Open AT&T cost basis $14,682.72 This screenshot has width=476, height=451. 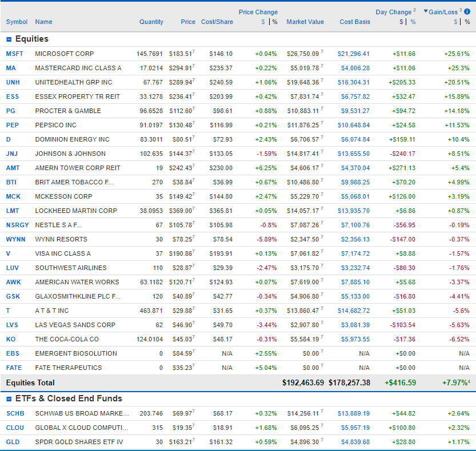354,311
